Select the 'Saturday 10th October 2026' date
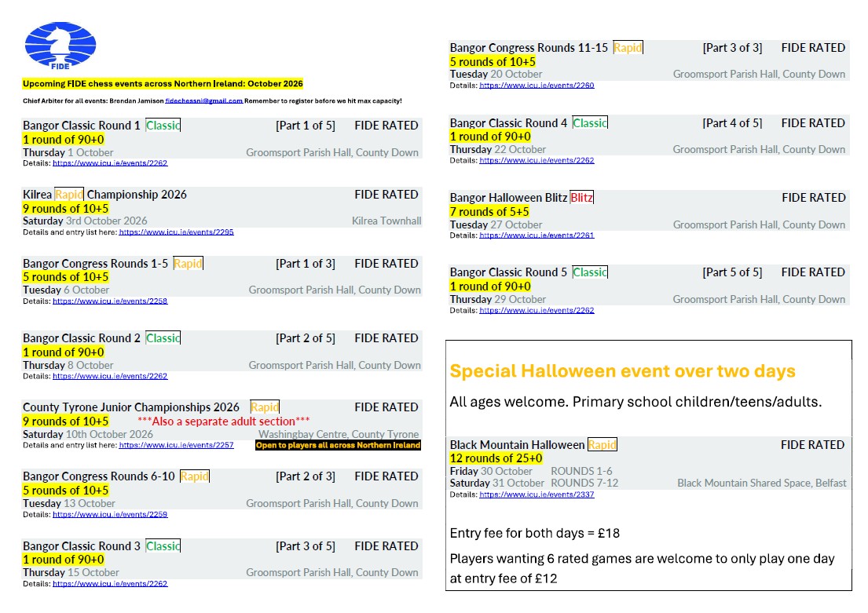The height and width of the screenshot is (613, 868). coord(88,434)
